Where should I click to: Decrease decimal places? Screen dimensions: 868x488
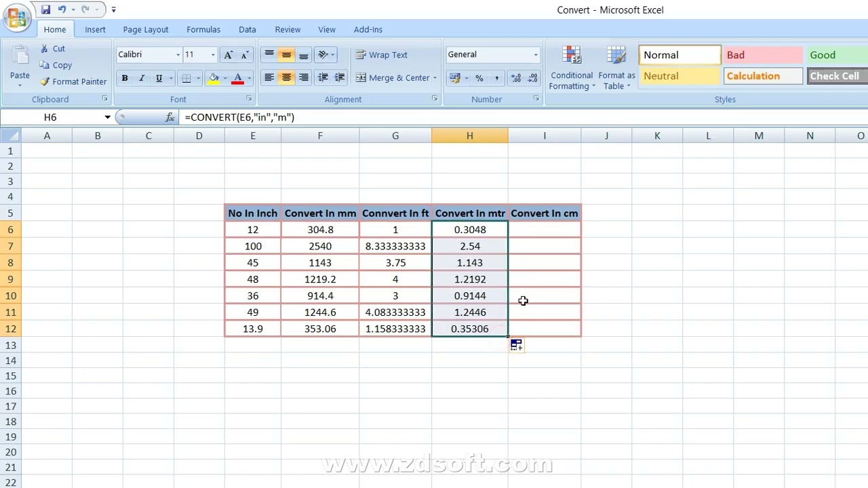point(533,78)
